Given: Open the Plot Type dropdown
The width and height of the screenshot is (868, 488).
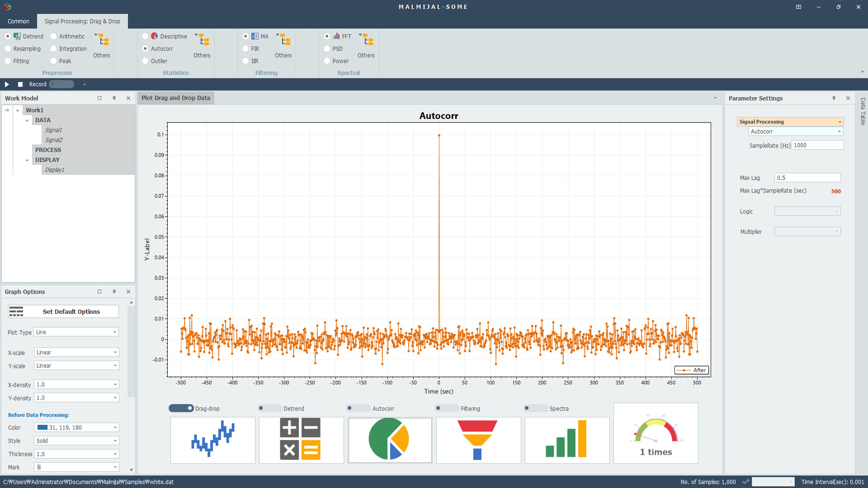Looking at the screenshot, I should [76, 332].
